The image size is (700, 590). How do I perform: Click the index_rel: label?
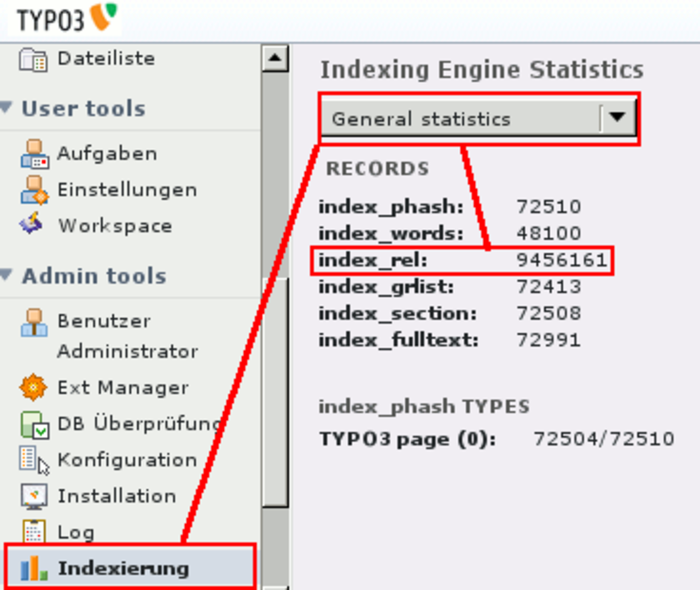pyautogui.click(x=373, y=260)
